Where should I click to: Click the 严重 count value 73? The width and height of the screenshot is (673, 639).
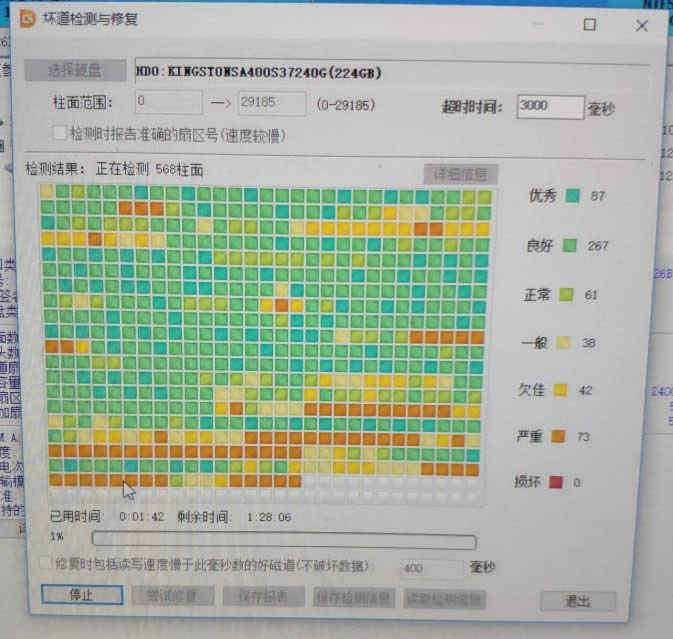[583, 436]
